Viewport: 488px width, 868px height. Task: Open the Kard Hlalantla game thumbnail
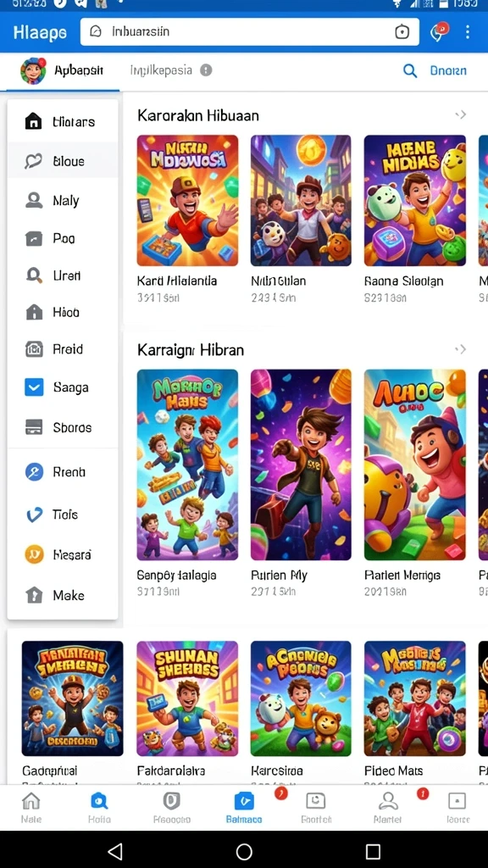pyautogui.click(x=187, y=200)
